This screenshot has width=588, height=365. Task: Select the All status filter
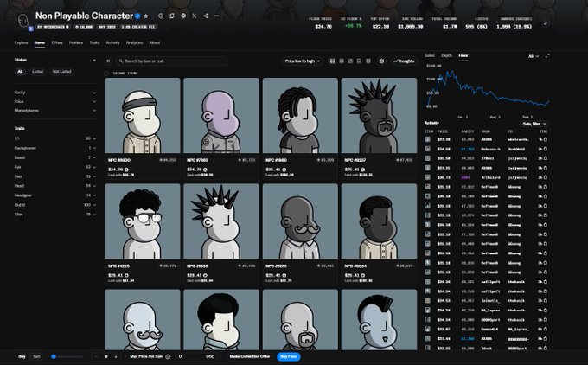pyautogui.click(x=20, y=71)
